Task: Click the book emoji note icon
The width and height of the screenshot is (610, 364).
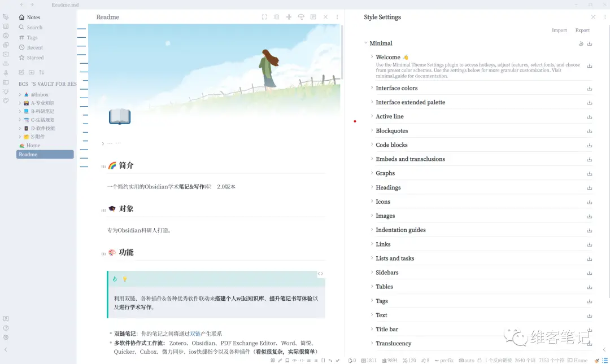Action: coord(119,116)
